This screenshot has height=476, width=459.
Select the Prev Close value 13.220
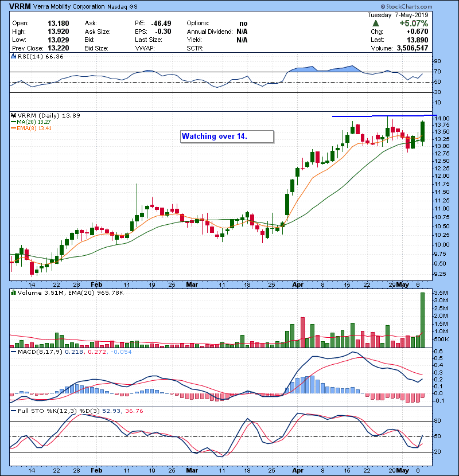[x=59, y=48]
